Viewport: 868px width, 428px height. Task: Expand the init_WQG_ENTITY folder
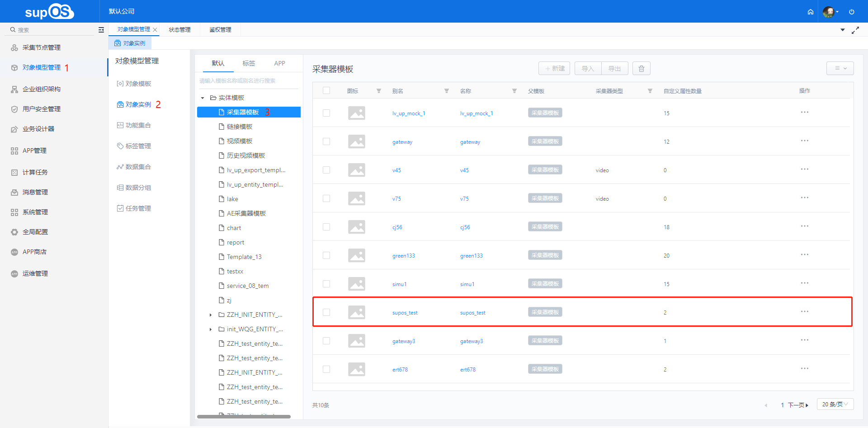210,329
